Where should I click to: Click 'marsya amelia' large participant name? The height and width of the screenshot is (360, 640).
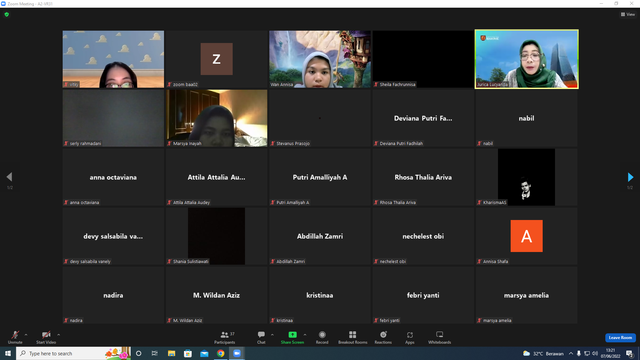click(x=526, y=295)
